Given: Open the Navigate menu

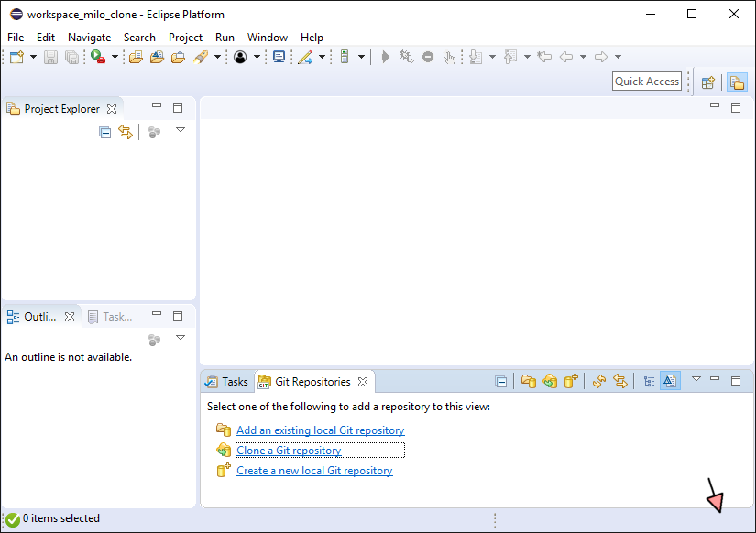Looking at the screenshot, I should point(89,38).
